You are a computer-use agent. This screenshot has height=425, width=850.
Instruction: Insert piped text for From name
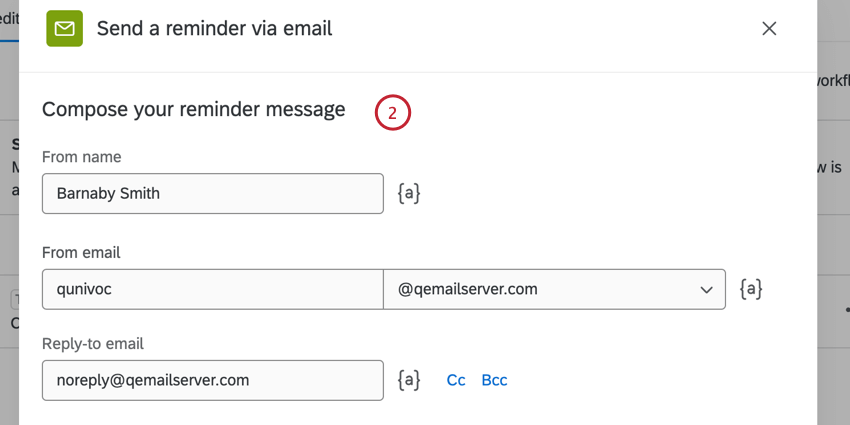(408, 193)
